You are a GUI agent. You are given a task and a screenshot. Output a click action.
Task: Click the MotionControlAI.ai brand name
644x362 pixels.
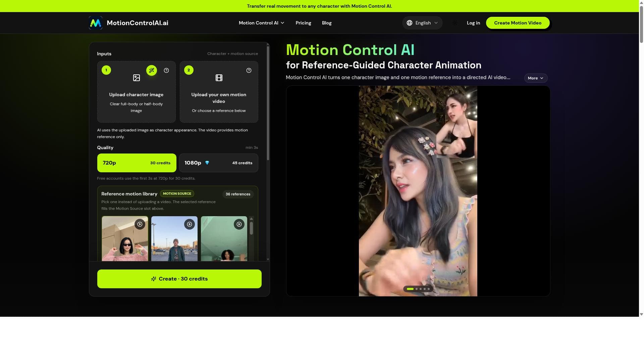click(138, 23)
